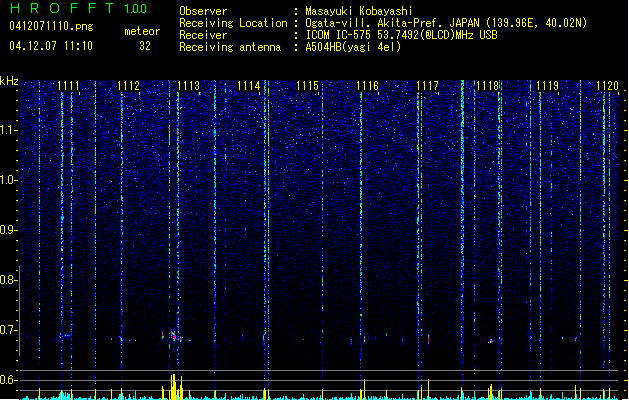
Task: Click the 0.8 kHz axis label
Action: 8,280
